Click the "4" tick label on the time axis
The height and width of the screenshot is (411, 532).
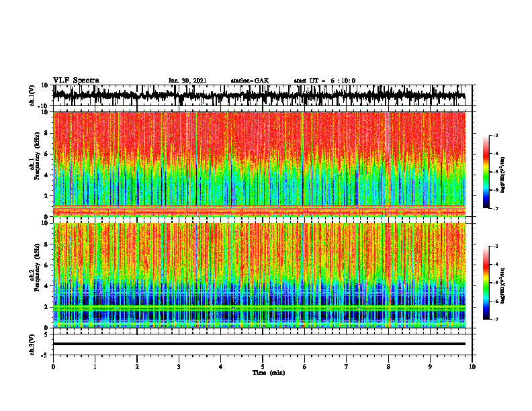click(x=221, y=367)
